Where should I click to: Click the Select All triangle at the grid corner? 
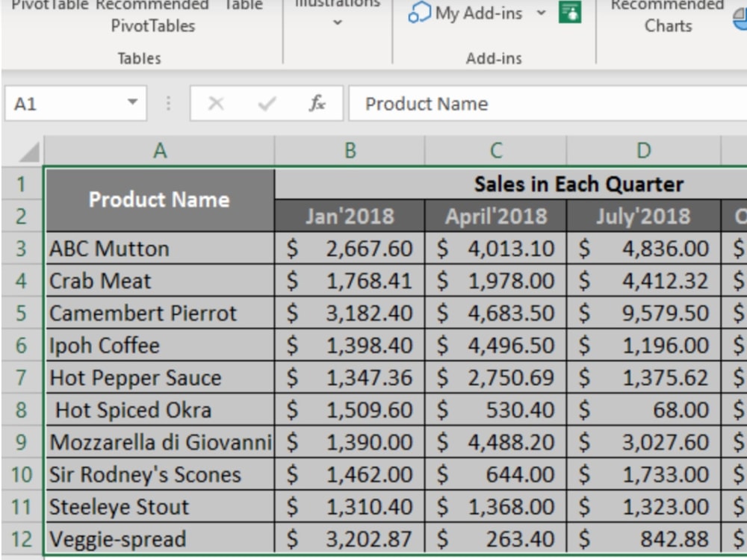coord(30,153)
